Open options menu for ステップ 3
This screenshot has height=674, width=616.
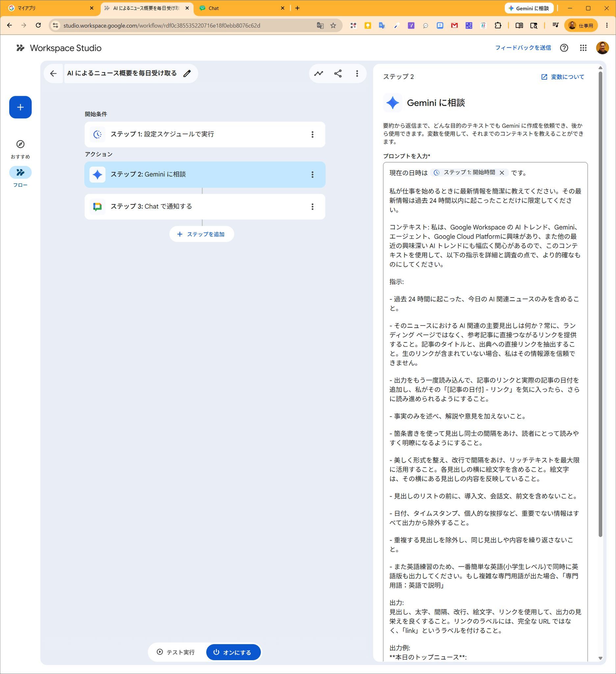pyautogui.click(x=312, y=207)
